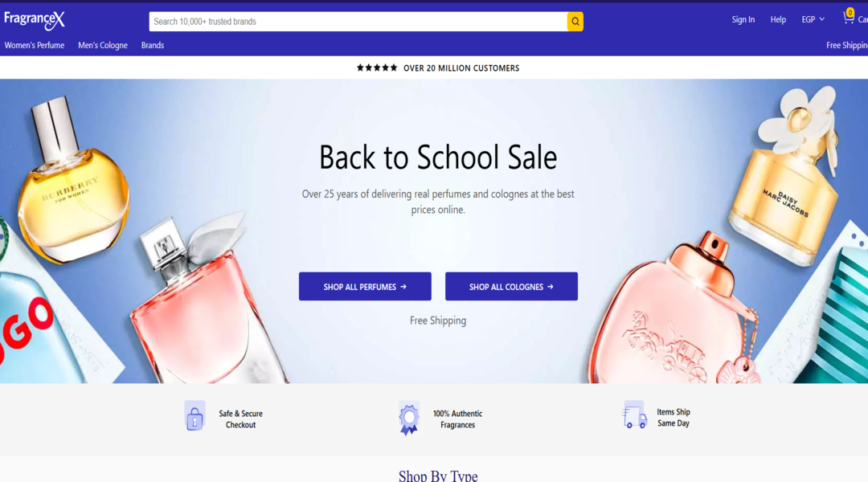Click the arrow on Shop All Colognes

click(x=551, y=287)
